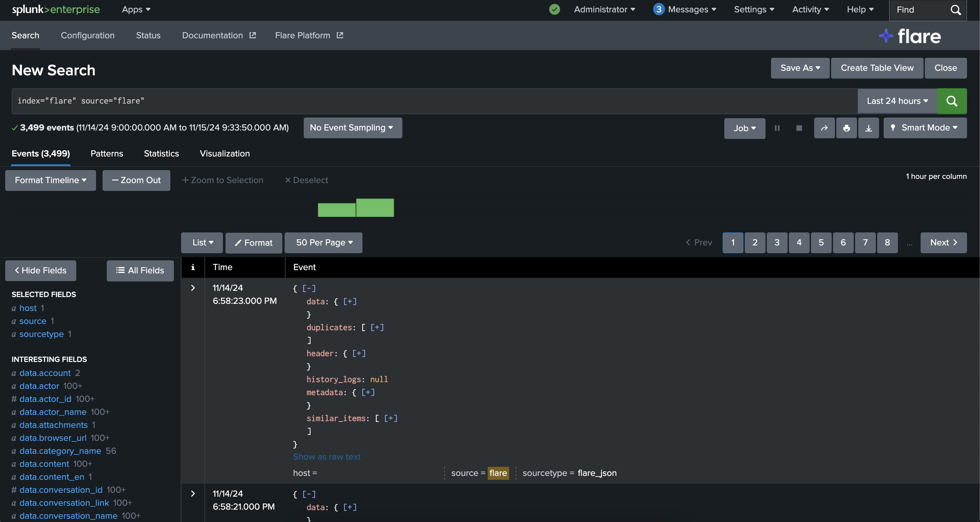Click the highlighted flare source value
The image size is (980, 522).
click(498, 473)
